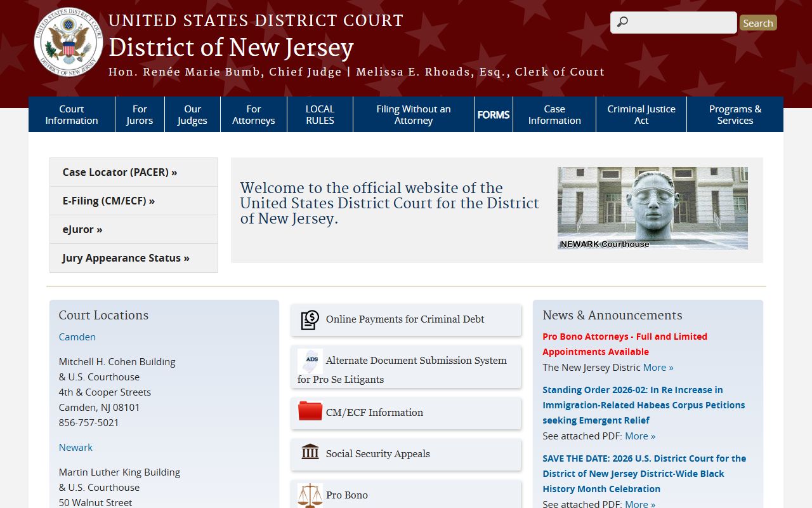Viewport: 812px width, 508px height.
Task: Open Online Payments for Criminal Debt
Action: click(406, 320)
